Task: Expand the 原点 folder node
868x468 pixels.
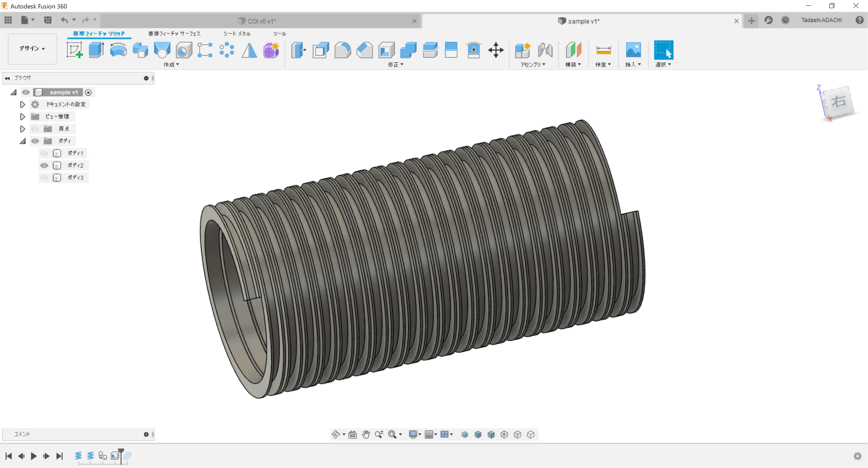Action: coord(22,129)
